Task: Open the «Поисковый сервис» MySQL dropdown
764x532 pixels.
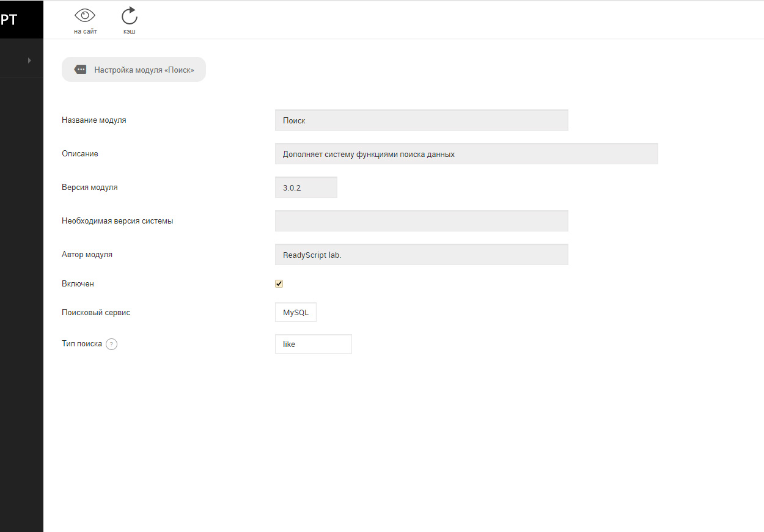Action: point(296,313)
